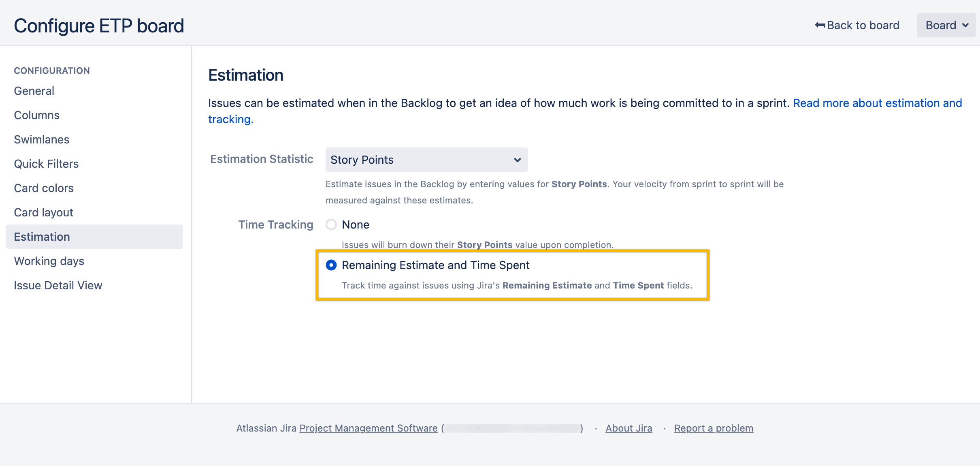Select the Estimation sidebar item
Viewport: 980px width, 466px height.
(42, 237)
